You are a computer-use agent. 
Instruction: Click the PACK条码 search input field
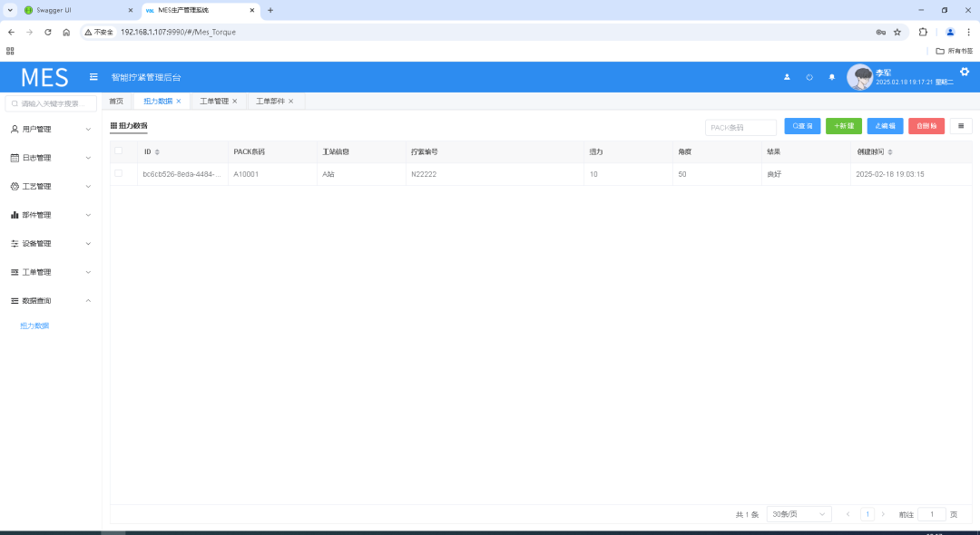(740, 128)
